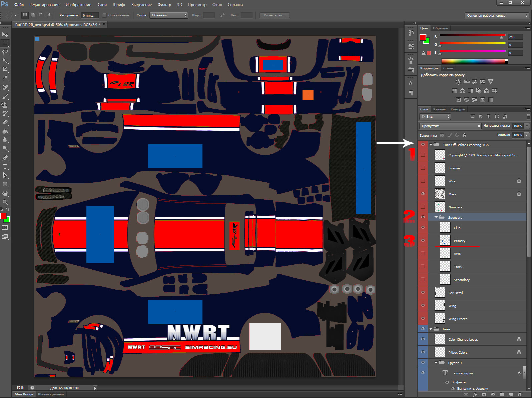Switch to the Каналы tab
This screenshot has height=398, width=532.
click(439, 109)
